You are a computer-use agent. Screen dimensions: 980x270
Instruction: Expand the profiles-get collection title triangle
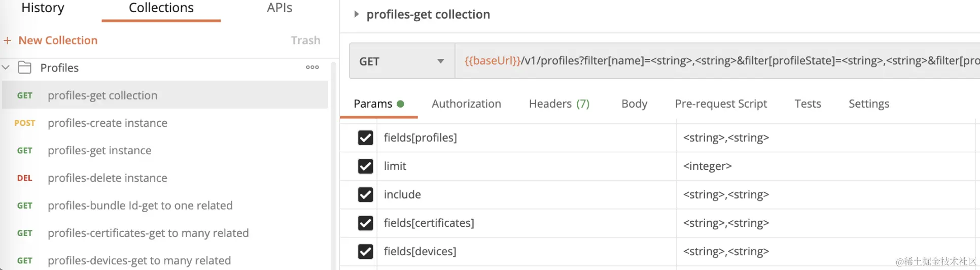coord(357,14)
